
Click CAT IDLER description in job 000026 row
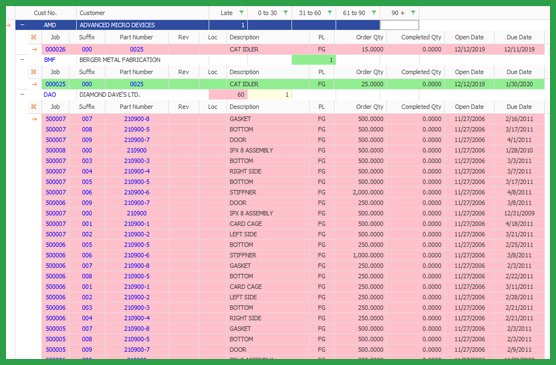(x=244, y=49)
